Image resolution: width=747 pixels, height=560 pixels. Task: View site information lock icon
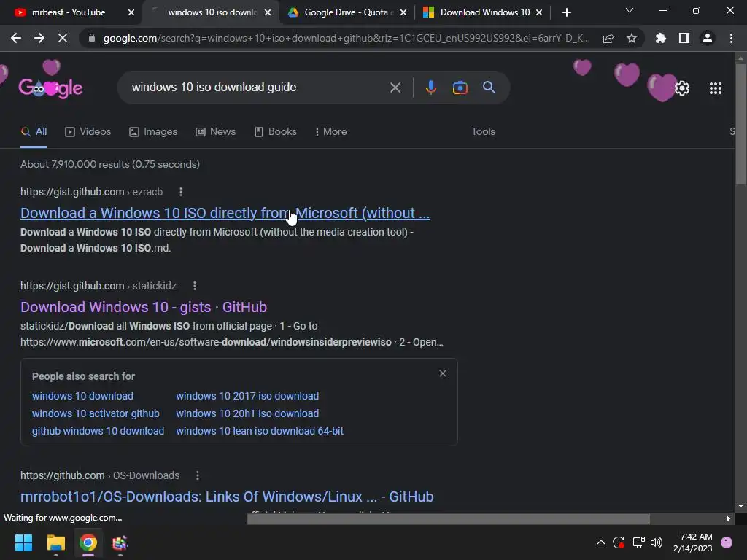click(x=92, y=38)
